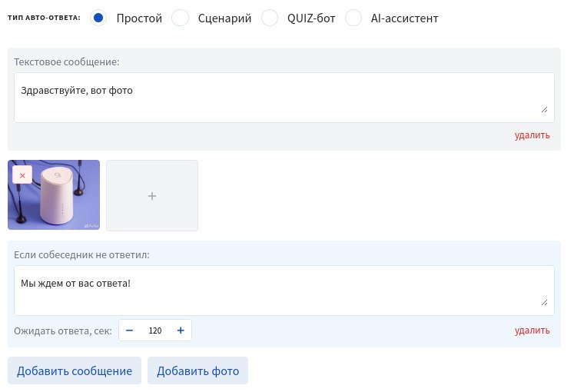Delete the text message block via удалить
The height and width of the screenshot is (392, 574).
pyautogui.click(x=532, y=135)
